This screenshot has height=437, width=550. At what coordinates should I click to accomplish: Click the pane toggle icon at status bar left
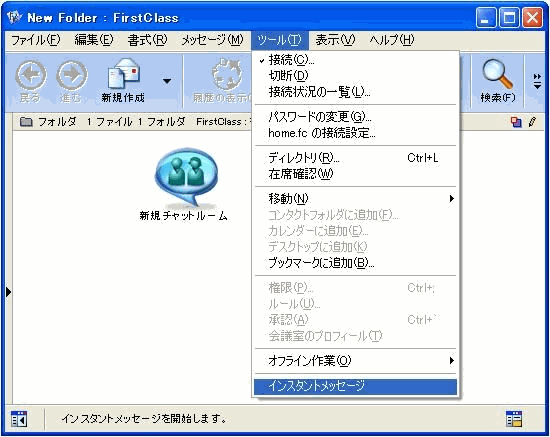point(19,419)
